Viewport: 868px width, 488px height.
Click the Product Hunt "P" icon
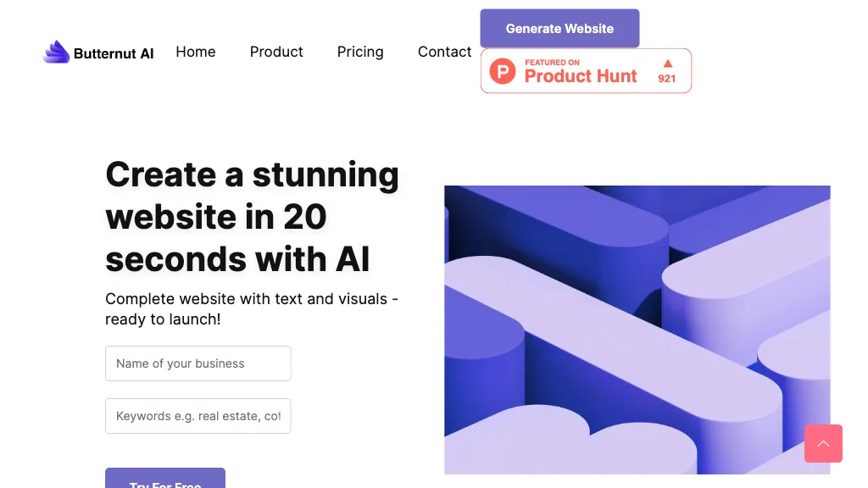tap(503, 71)
